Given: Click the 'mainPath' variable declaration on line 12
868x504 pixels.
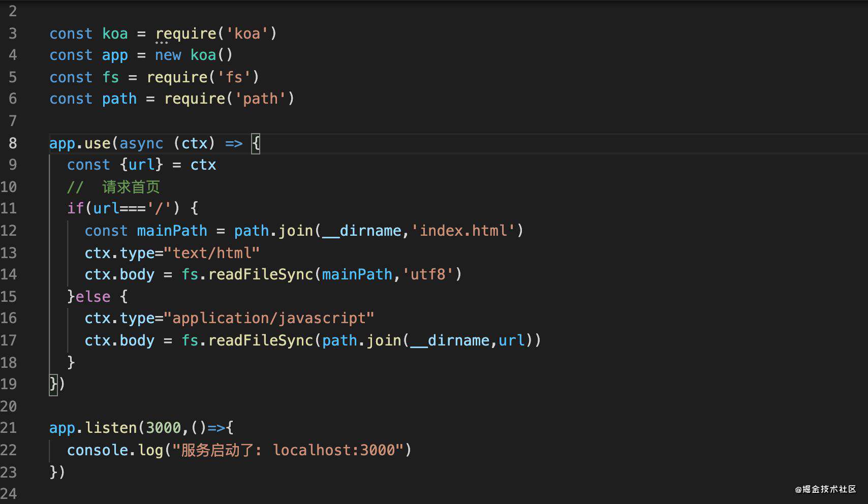Looking at the screenshot, I should (x=172, y=231).
